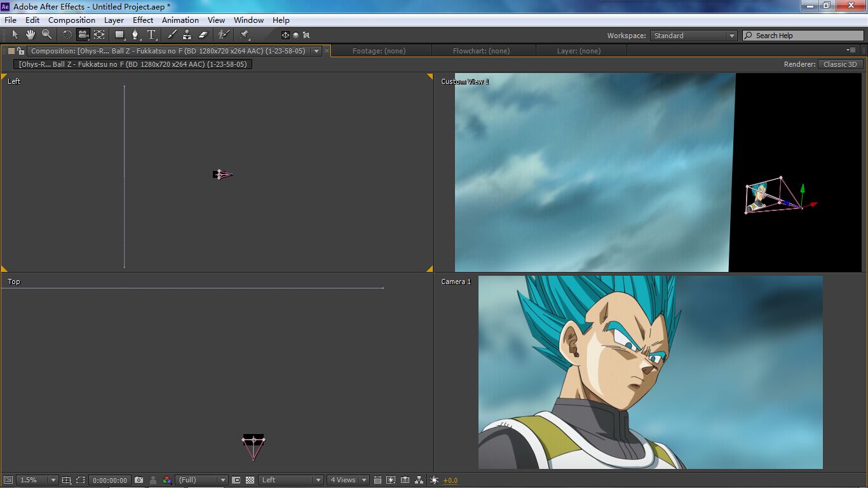Open the Help menu
This screenshot has width=868, height=488.
281,20
